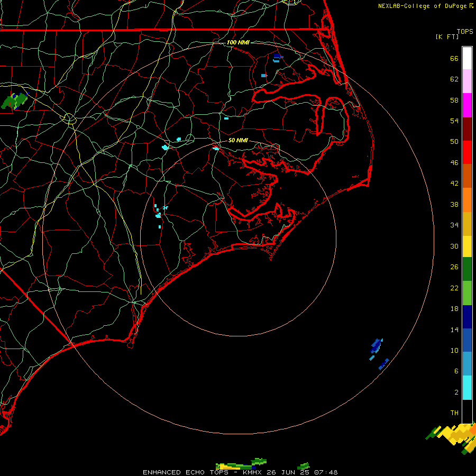476x476 pixels.
Task: Click the legend value 66
Action: click(x=454, y=58)
